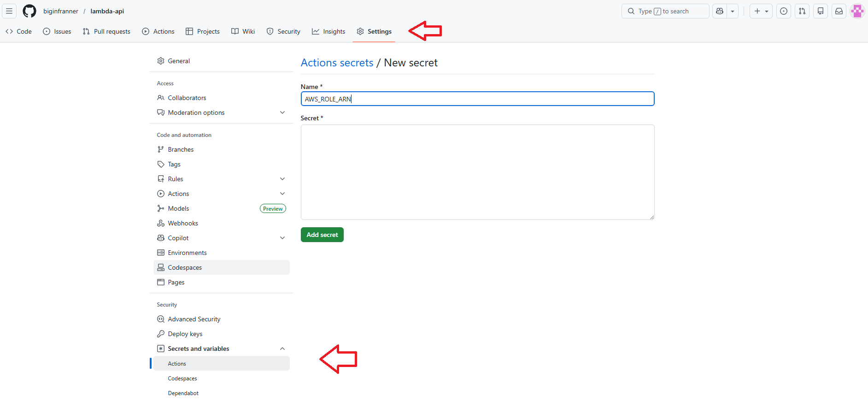
Task: Click the Name input field
Action: click(x=477, y=99)
